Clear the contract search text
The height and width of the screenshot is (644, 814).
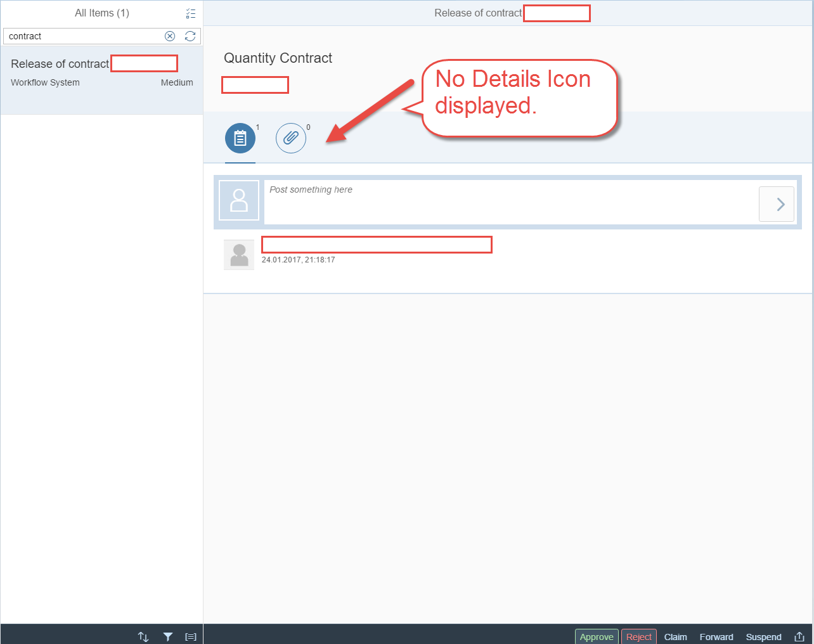tap(170, 36)
